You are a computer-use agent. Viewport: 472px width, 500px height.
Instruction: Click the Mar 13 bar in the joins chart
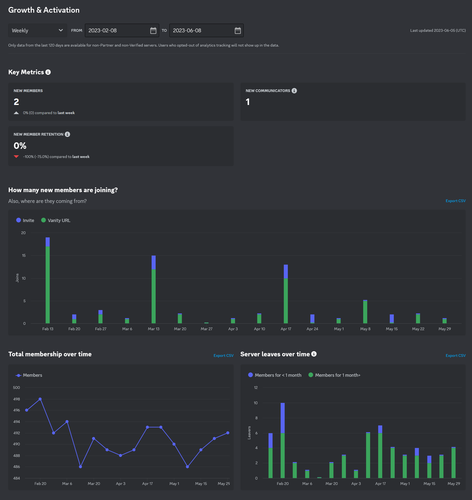154,289
